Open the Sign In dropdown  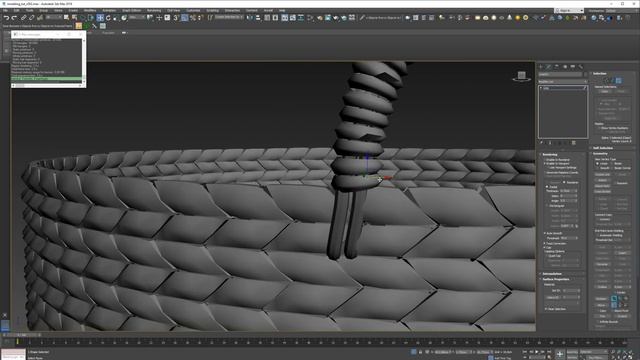pos(569,10)
